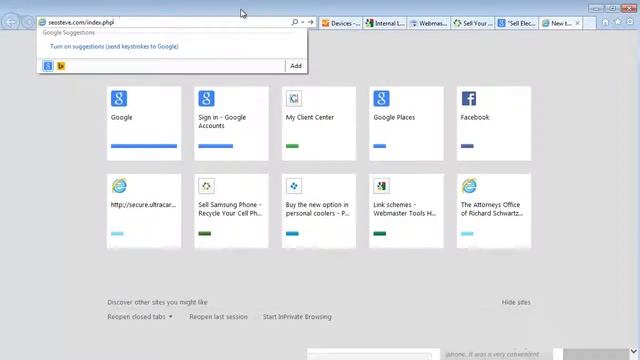Click the Facebook logo icon

coord(469,98)
